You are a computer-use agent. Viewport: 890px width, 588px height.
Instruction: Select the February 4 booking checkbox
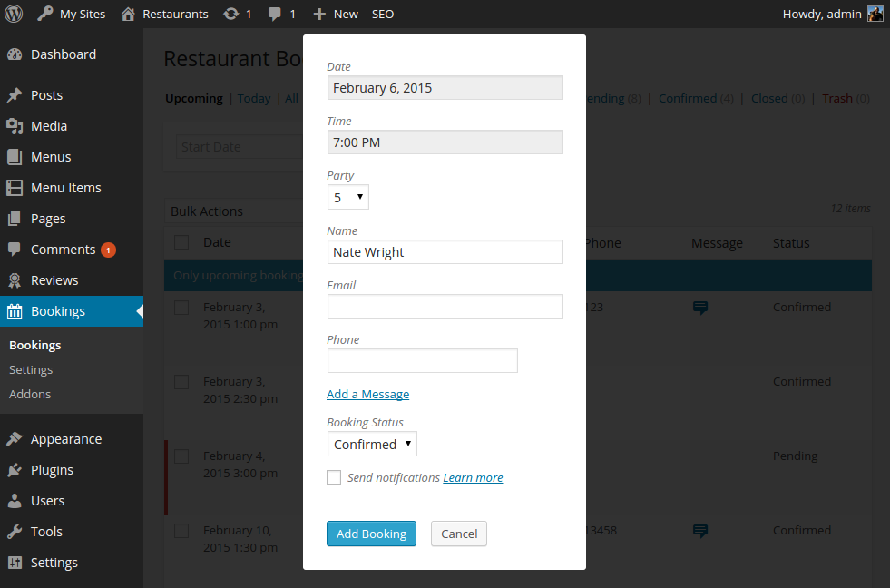pos(181,456)
